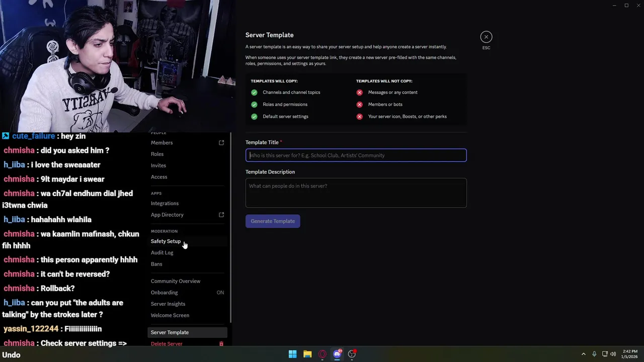The width and height of the screenshot is (644, 362).
Task: Focus the Template Title input field
Action: pos(356,155)
